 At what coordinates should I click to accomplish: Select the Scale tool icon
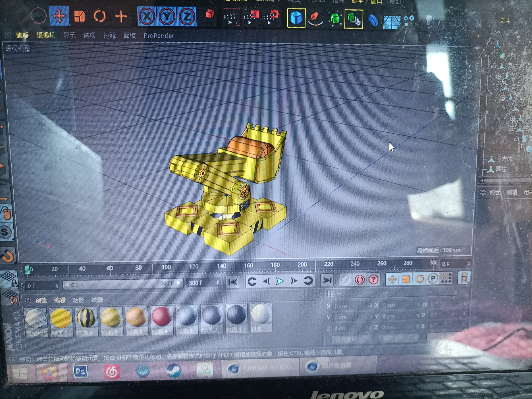[79, 16]
